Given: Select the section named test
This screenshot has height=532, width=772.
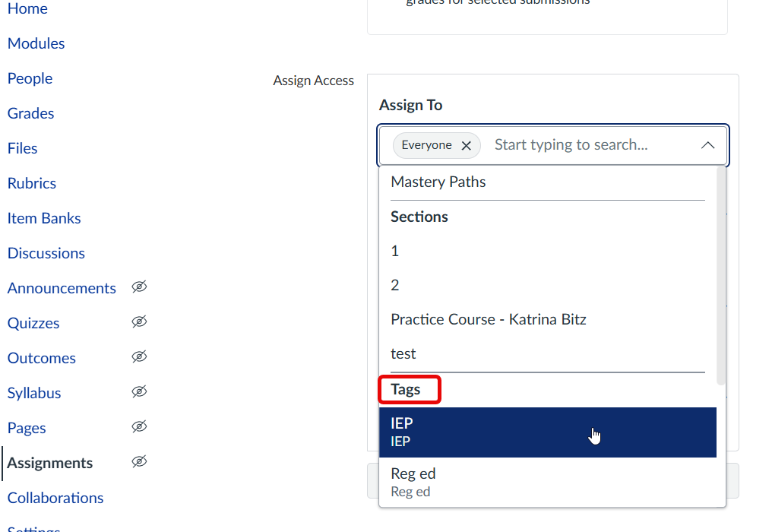Looking at the screenshot, I should [403, 353].
